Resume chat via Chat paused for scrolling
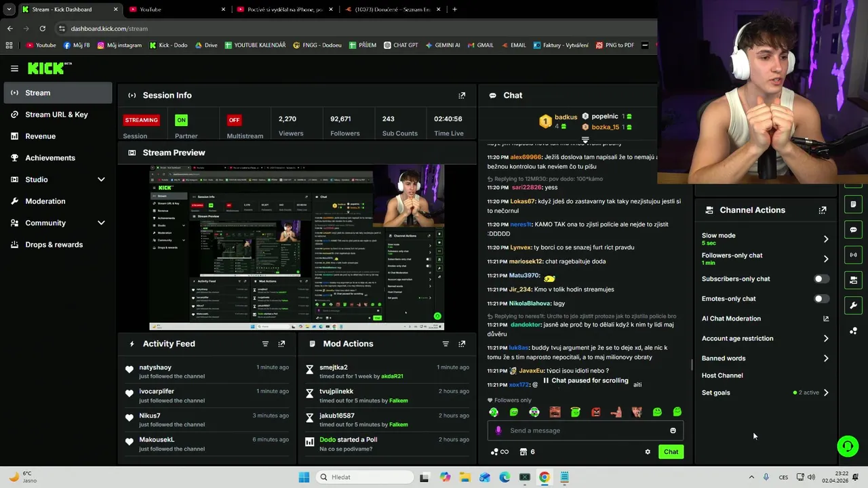The width and height of the screenshot is (868, 488). tap(585, 381)
